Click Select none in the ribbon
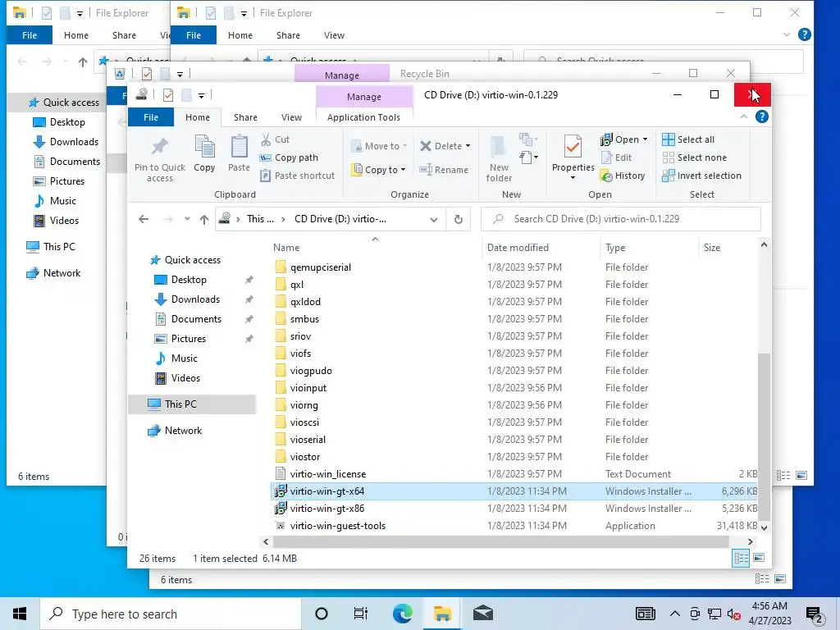This screenshot has width=840, height=630. pyautogui.click(x=694, y=157)
